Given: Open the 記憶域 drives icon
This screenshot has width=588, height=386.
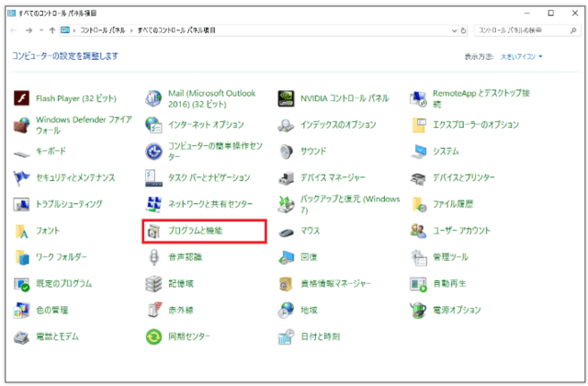Looking at the screenshot, I should (x=153, y=284).
